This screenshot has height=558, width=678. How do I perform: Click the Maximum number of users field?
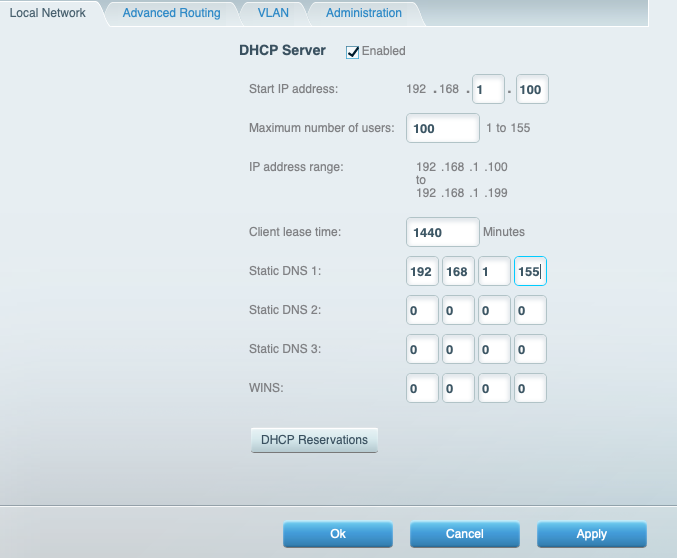click(x=443, y=128)
